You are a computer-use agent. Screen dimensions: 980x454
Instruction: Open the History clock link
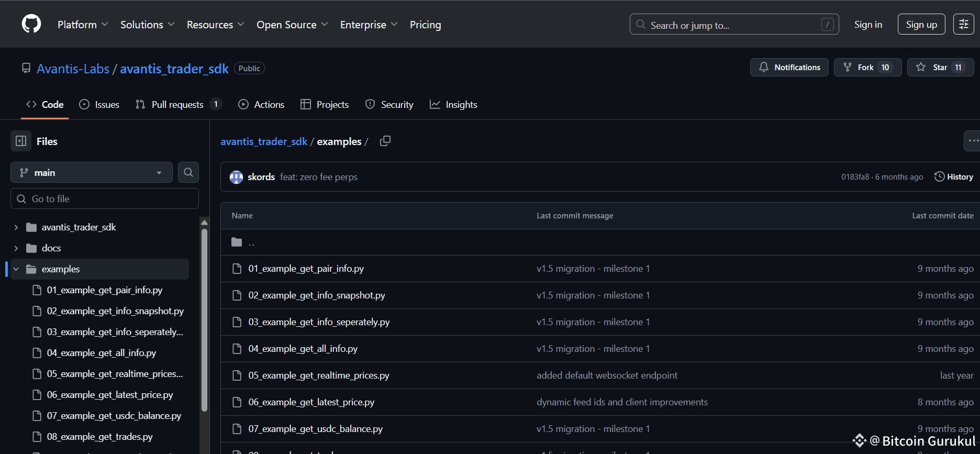[x=954, y=177]
